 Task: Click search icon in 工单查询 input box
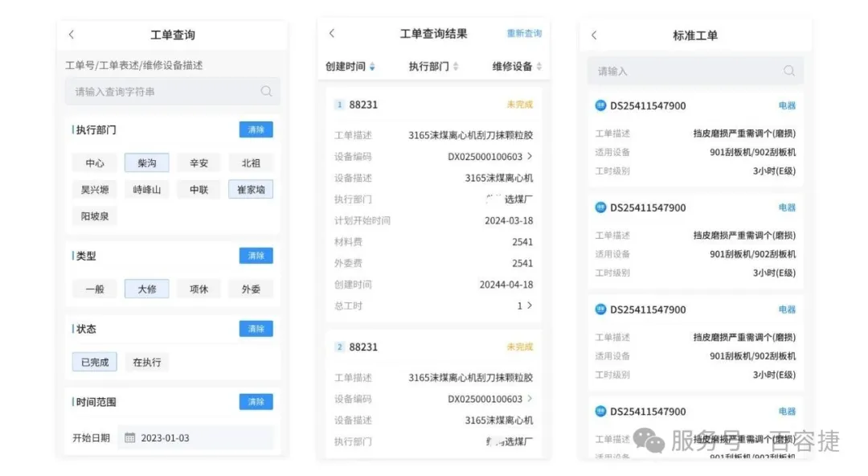pos(266,92)
